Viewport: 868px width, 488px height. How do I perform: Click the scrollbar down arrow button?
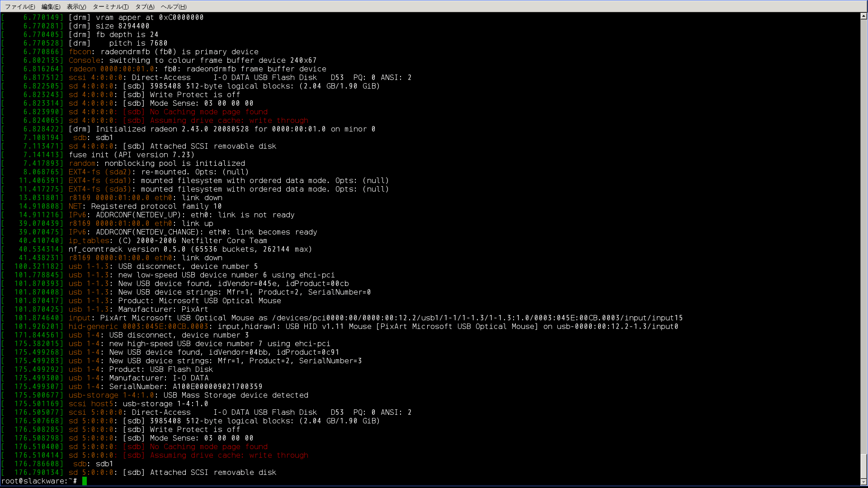[x=863, y=482]
